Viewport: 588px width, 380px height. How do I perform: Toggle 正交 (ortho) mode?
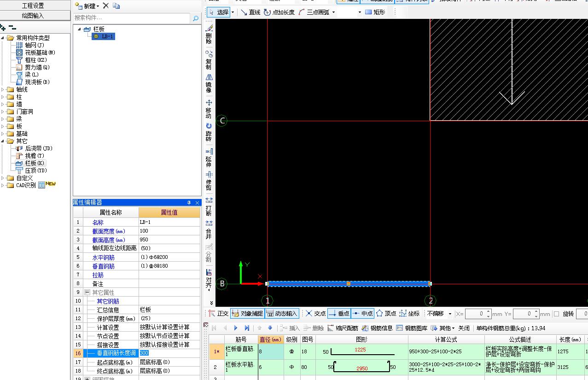[218, 314]
